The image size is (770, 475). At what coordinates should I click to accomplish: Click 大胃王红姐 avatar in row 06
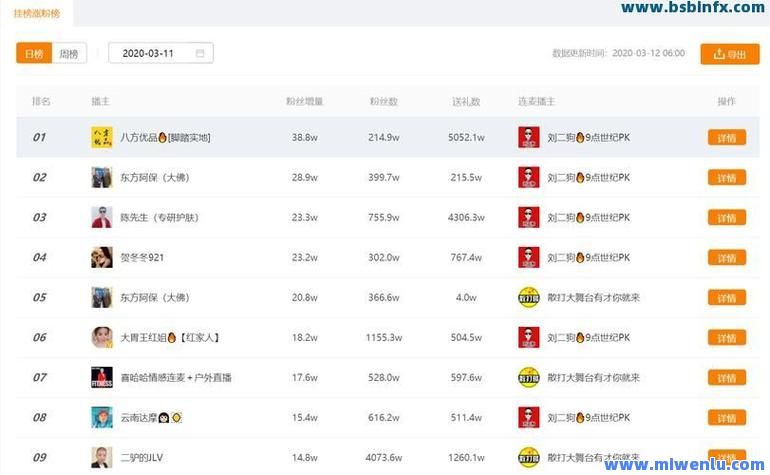click(x=101, y=337)
